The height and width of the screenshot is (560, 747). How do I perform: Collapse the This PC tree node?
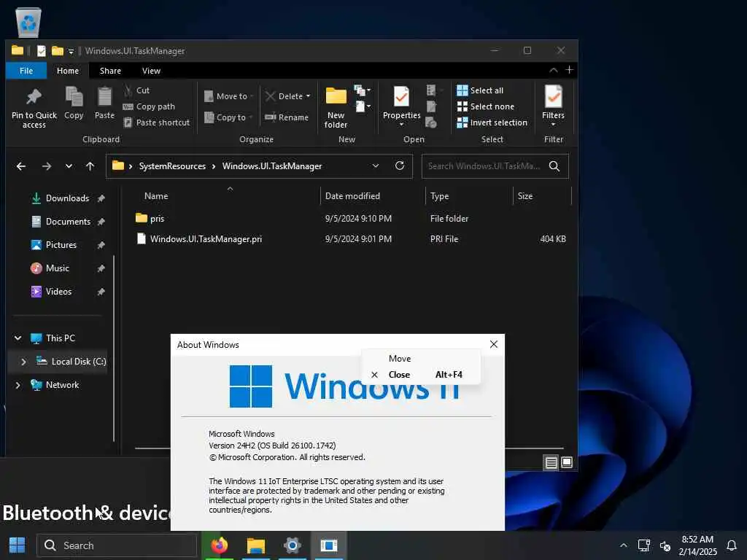click(x=18, y=338)
